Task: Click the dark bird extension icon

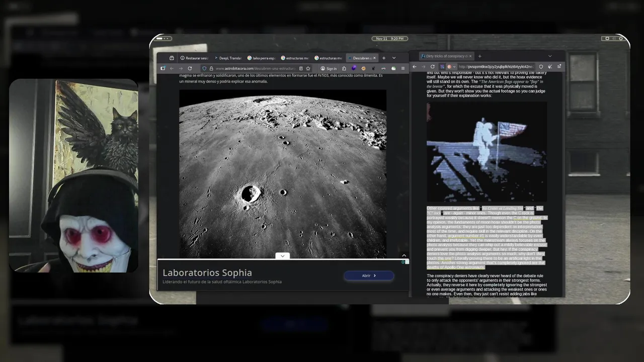Action: point(373,68)
